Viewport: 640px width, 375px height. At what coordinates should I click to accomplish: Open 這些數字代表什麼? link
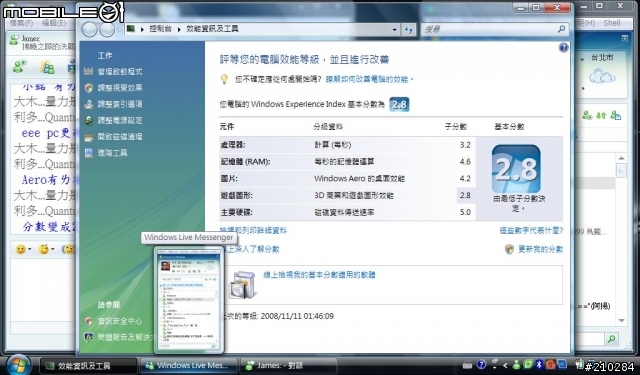[531, 231]
